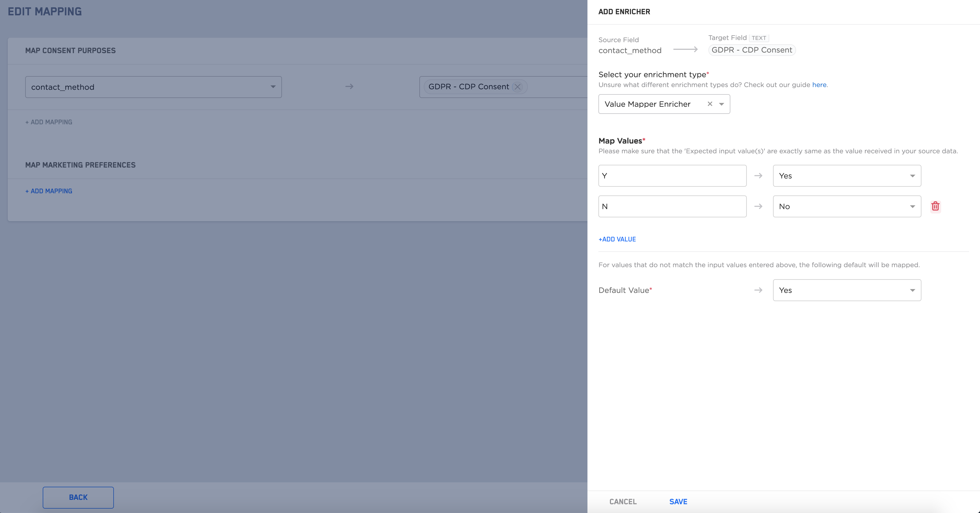Expand the Yes mapping dropdown for Y
Viewport: 980px width, 513px height.
(x=912, y=176)
